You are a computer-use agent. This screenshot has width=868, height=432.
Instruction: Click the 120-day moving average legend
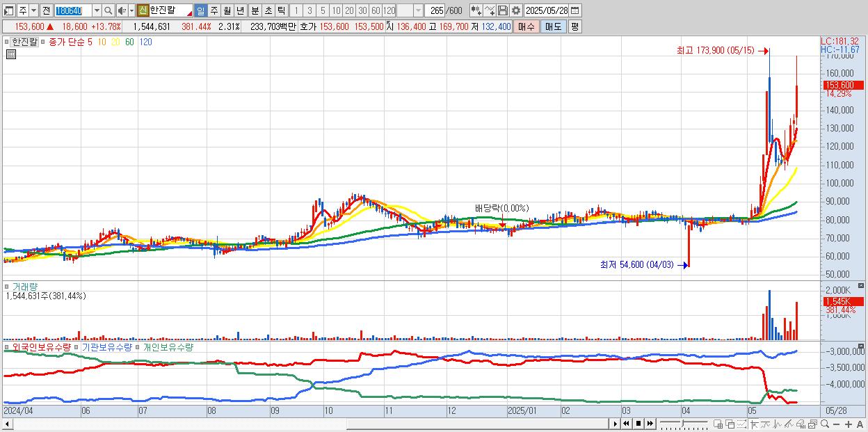coord(145,42)
